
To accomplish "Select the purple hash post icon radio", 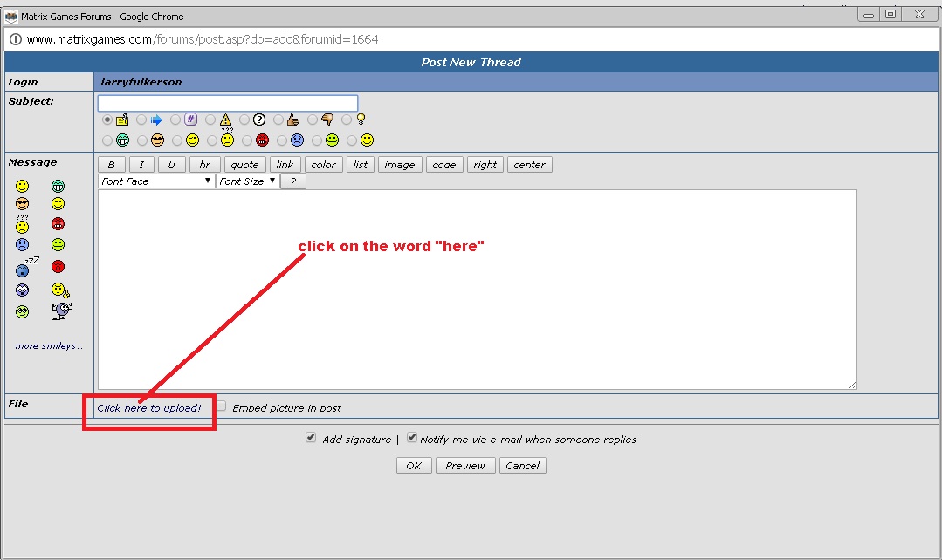I will (175, 120).
